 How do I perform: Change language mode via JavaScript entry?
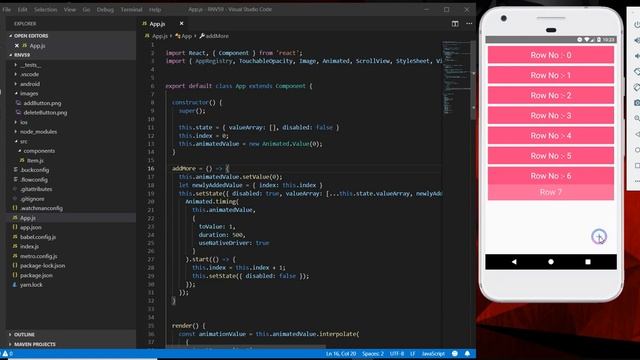tap(433, 353)
